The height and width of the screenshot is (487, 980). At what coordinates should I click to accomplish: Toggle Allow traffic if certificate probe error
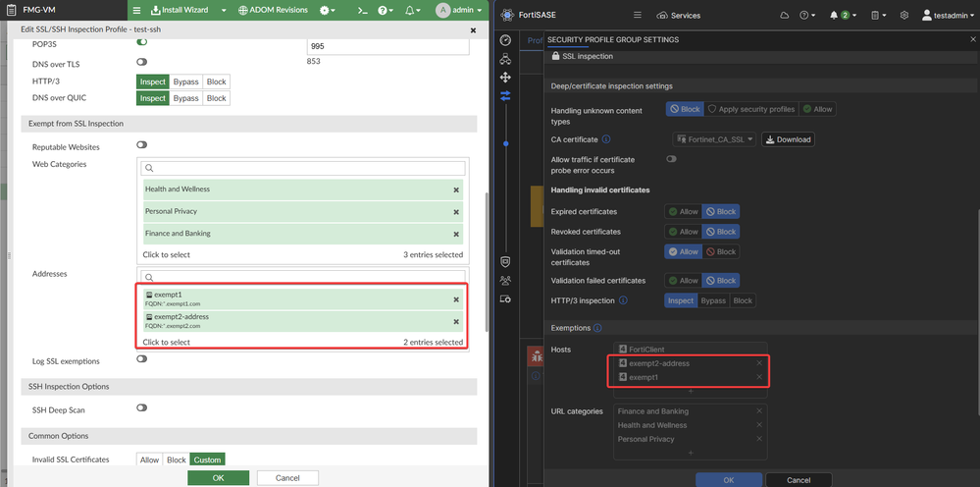pyautogui.click(x=672, y=159)
